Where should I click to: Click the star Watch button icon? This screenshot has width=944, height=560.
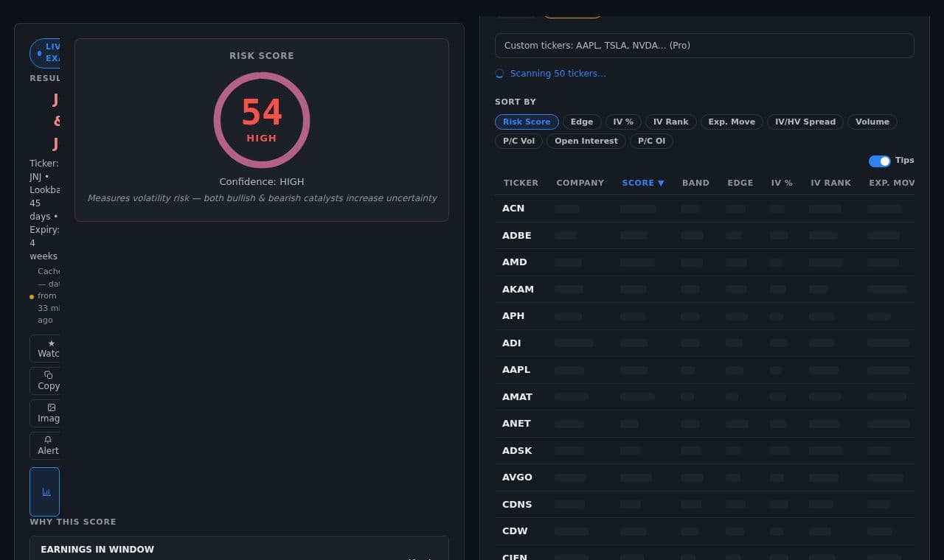click(51, 343)
